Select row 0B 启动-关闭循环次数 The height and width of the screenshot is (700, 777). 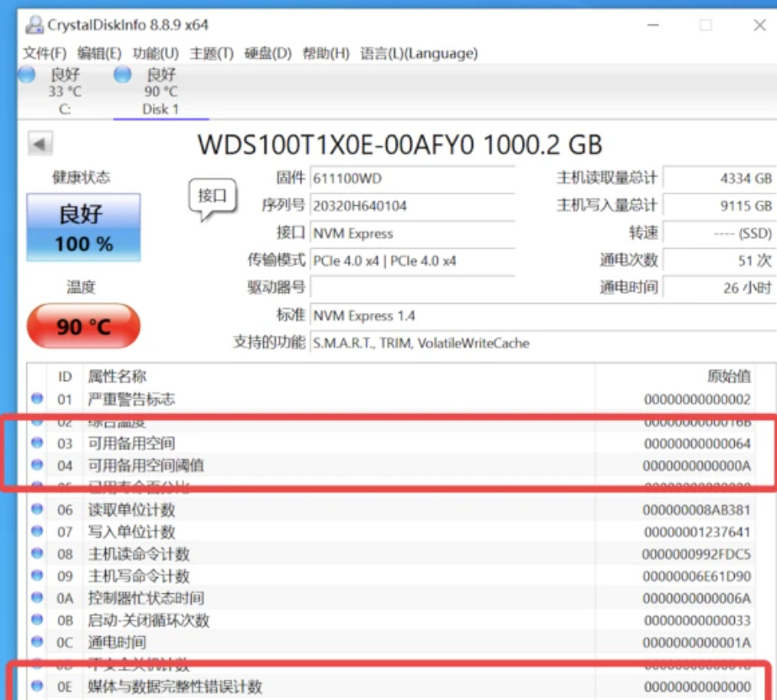click(x=392, y=620)
